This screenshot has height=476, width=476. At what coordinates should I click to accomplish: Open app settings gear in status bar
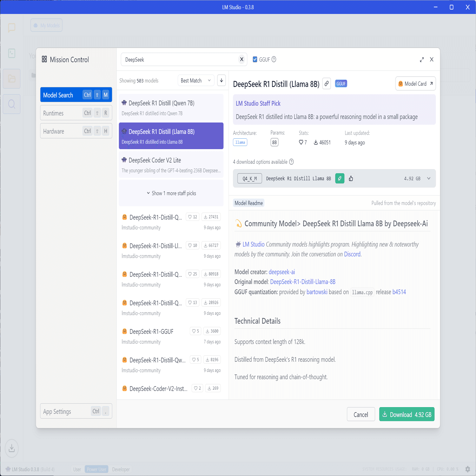tap(467, 469)
